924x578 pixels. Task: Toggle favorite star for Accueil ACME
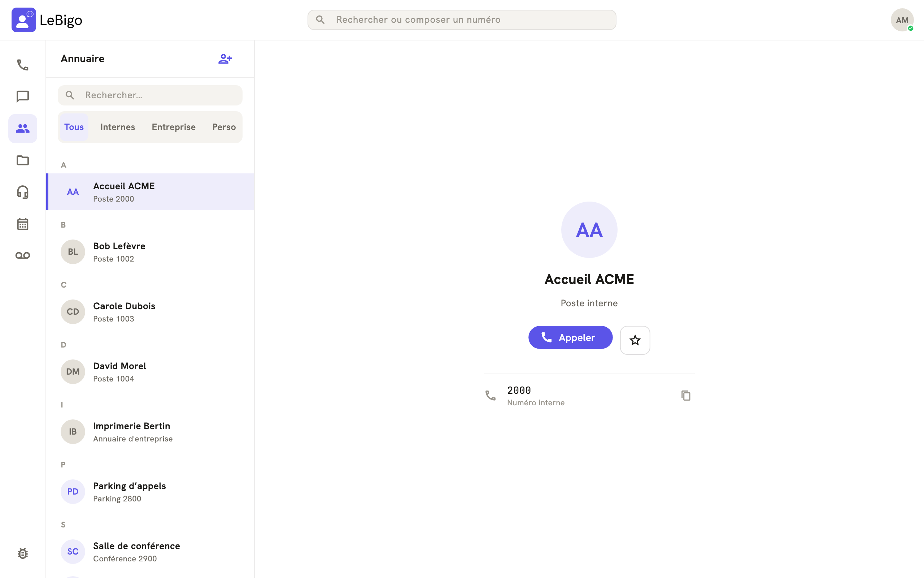[x=635, y=340]
